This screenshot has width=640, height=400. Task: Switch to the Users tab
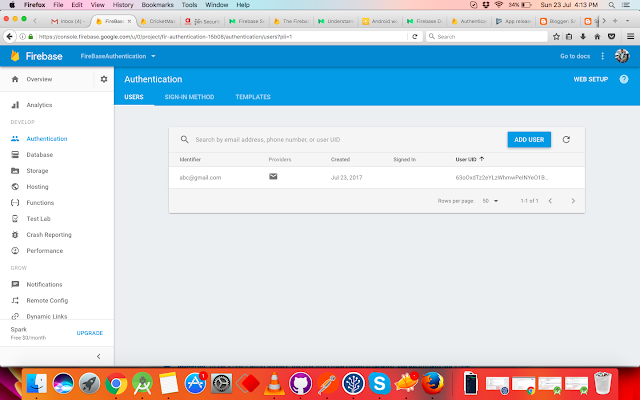coord(134,97)
